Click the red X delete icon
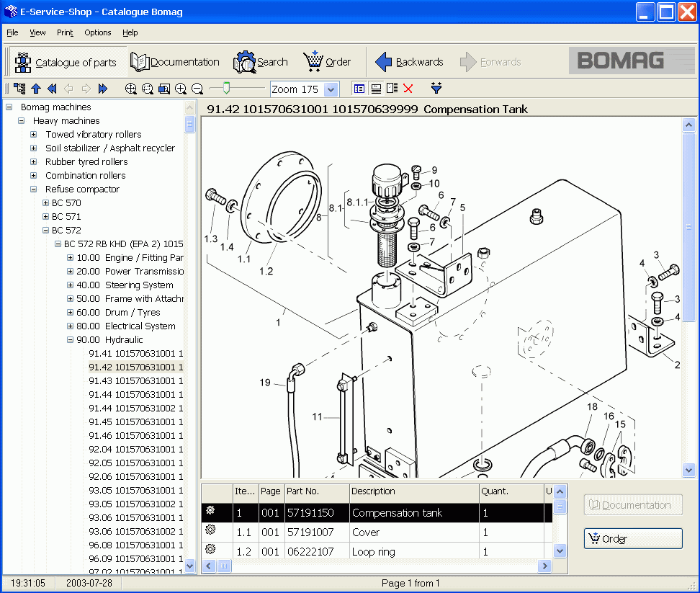700x593 pixels. click(x=408, y=89)
